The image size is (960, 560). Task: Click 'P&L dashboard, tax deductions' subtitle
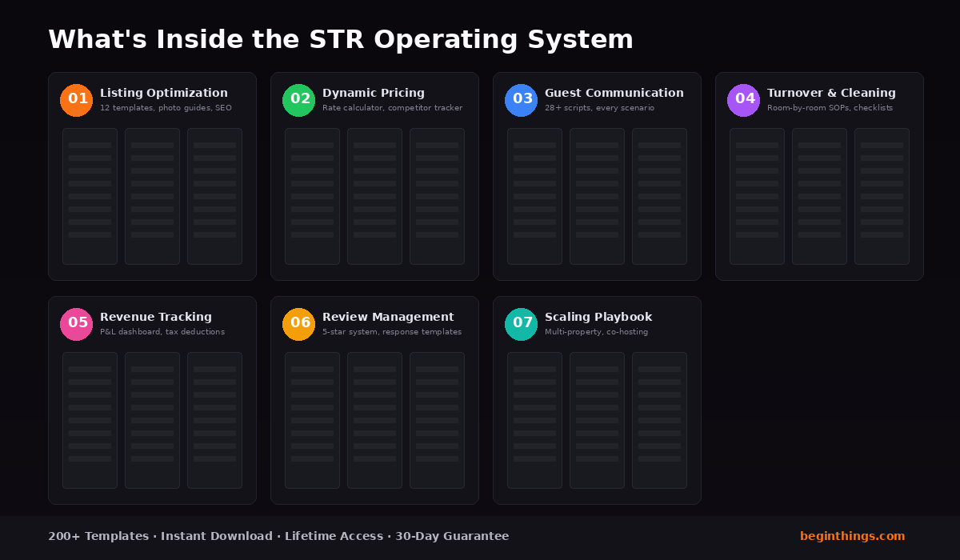[x=162, y=332]
